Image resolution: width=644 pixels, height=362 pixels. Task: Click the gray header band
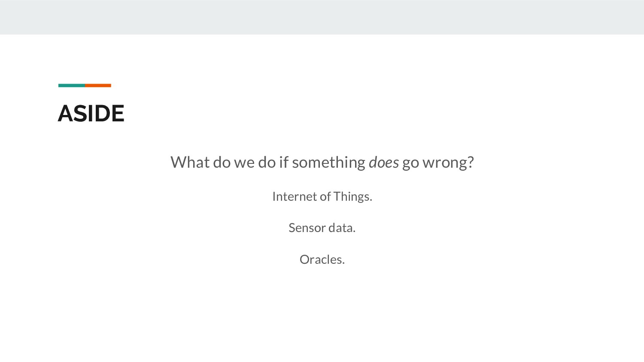pos(322,17)
